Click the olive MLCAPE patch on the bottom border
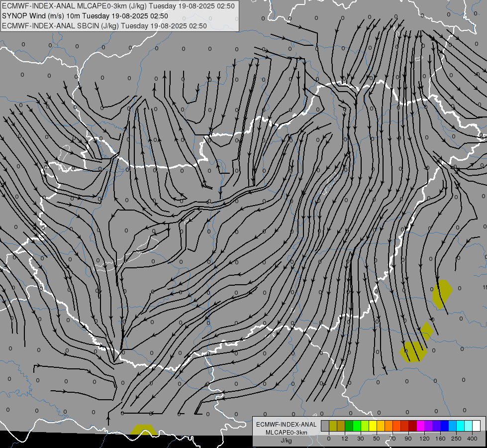 tap(143, 430)
